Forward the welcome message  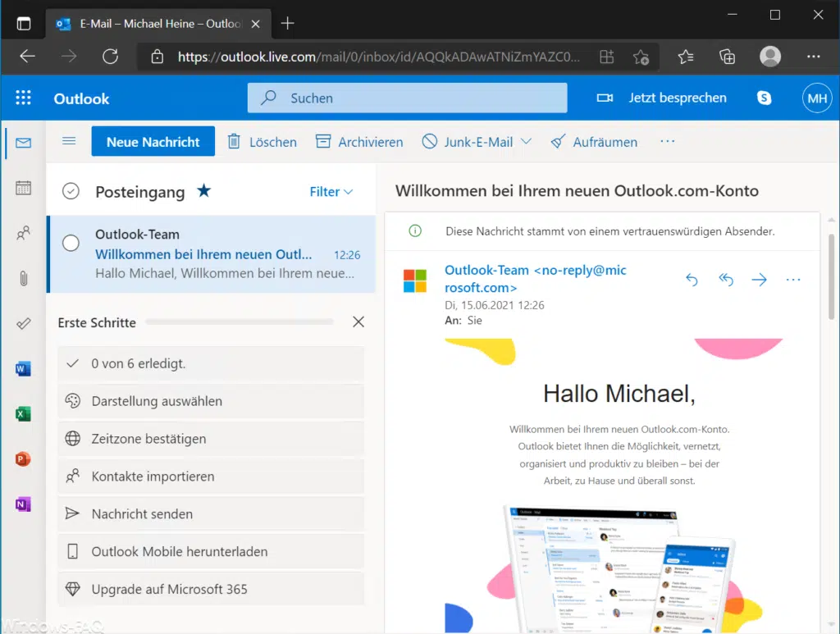point(759,279)
